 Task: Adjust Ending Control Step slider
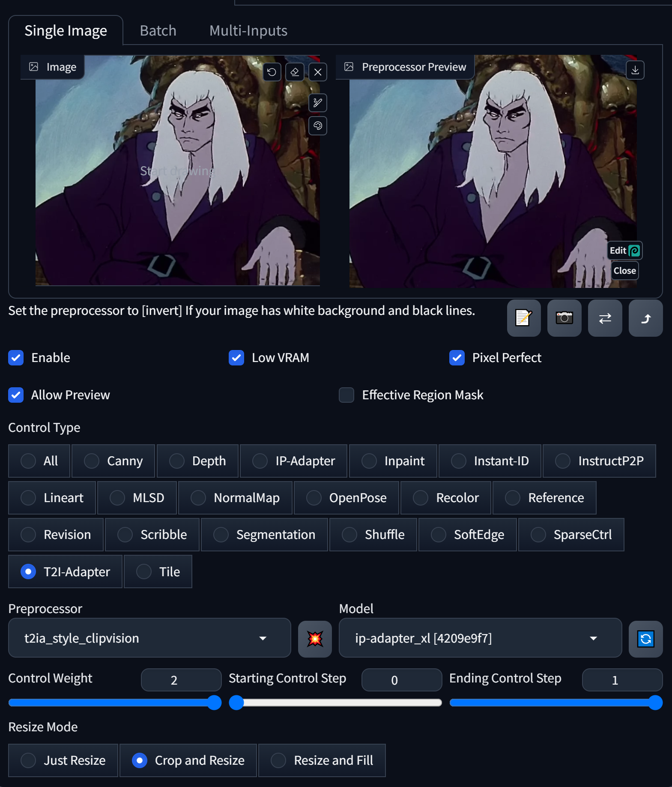click(x=556, y=703)
